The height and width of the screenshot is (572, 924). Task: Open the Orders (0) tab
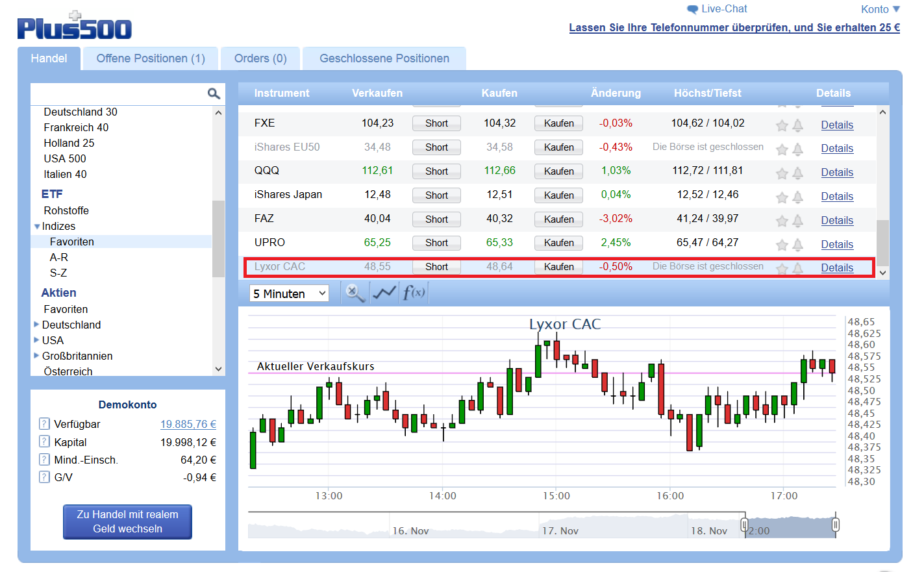pyautogui.click(x=260, y=58)
